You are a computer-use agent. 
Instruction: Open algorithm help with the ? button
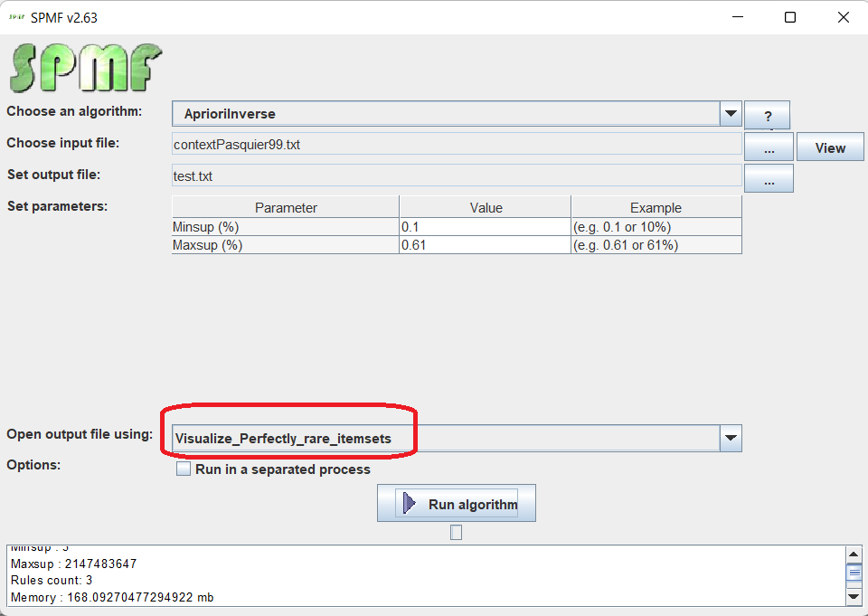click(x=767, y=116)
